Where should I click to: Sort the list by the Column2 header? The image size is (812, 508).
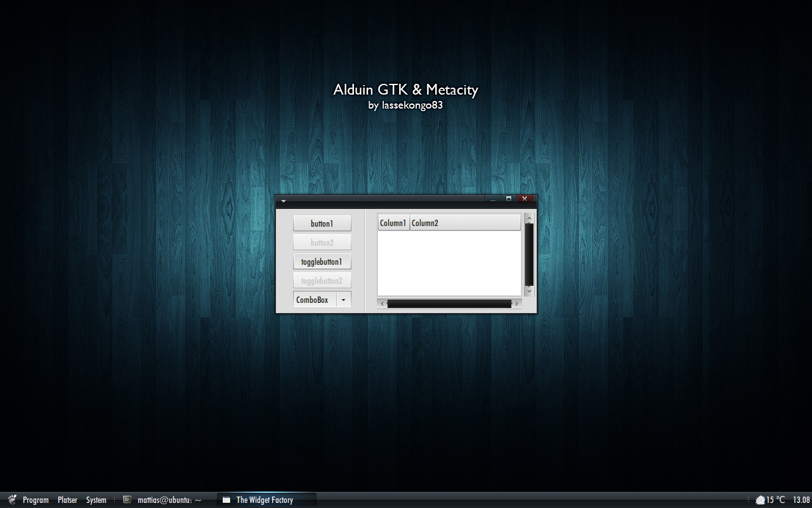coord(464,223)
